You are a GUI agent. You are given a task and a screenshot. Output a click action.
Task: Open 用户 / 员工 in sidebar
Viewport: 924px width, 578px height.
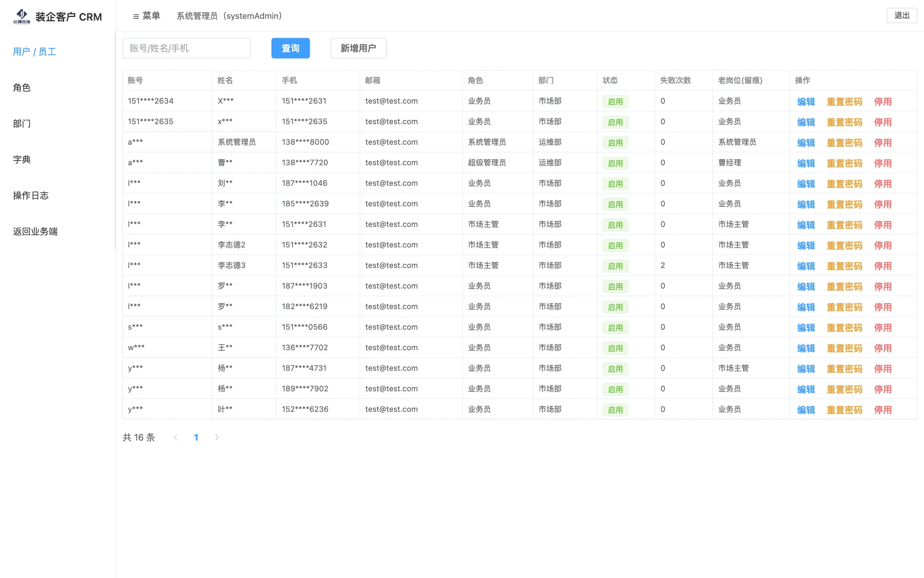35,52
